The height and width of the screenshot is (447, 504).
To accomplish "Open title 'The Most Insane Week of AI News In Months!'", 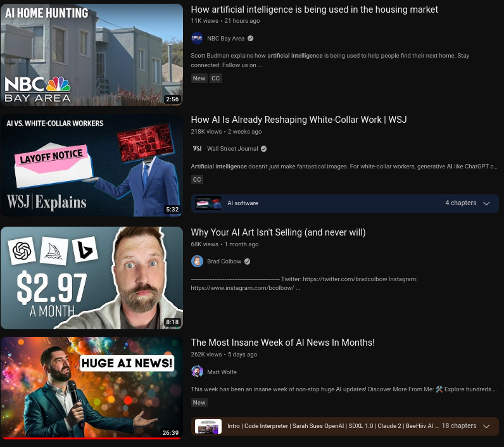I will tap(282, 343).
